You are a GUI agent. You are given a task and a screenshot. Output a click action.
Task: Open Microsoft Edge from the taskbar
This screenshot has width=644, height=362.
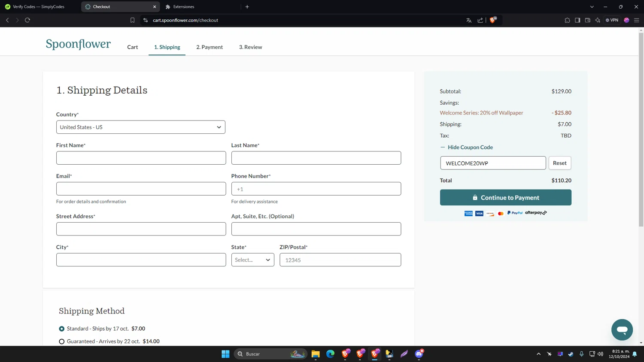(x=330, y=354)
